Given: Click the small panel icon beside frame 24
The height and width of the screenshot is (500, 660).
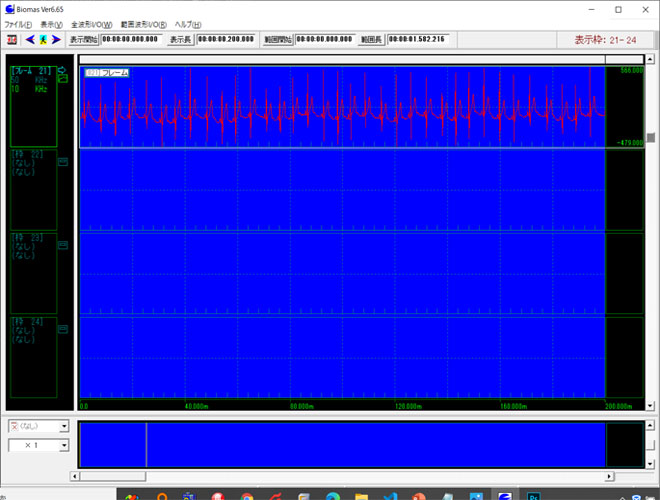Looking at the screenshot, I should (63, 329).
